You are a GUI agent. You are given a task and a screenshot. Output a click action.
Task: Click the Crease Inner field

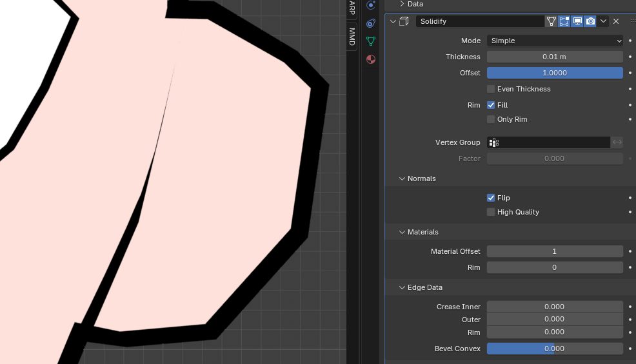point(555,307)
